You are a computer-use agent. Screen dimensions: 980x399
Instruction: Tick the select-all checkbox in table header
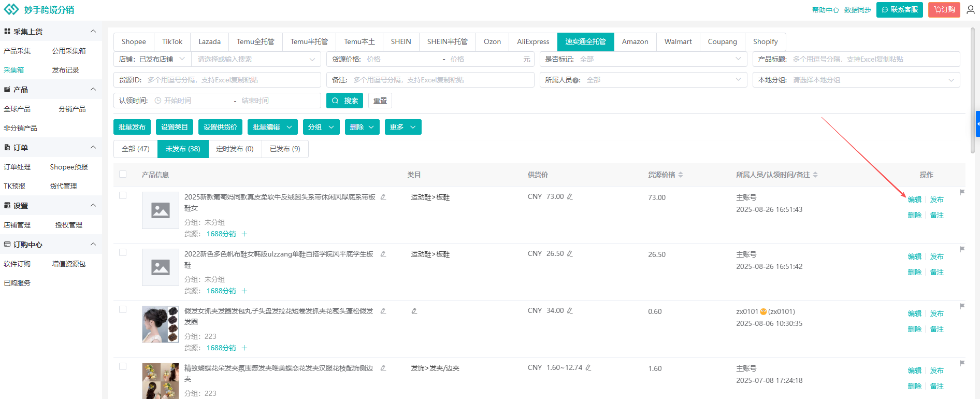coord(123,175)
